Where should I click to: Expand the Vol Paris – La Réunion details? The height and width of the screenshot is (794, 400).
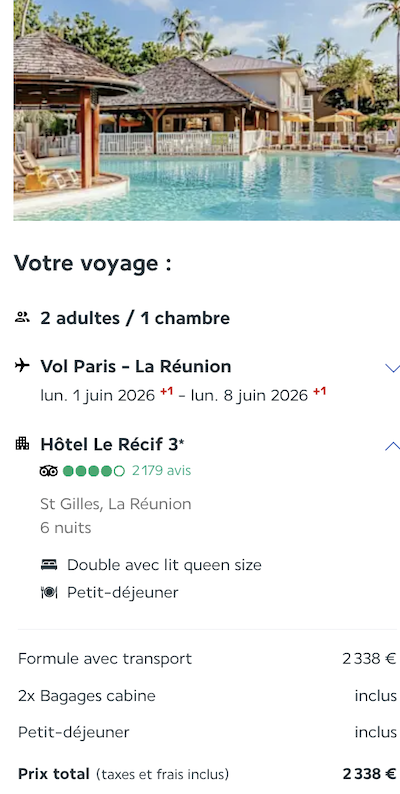tap(392, 368)
